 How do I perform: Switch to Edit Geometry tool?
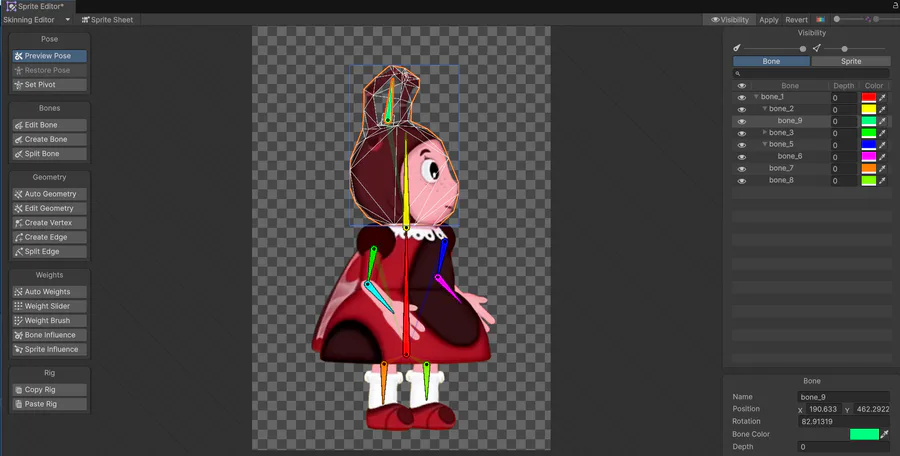(49, 208)
